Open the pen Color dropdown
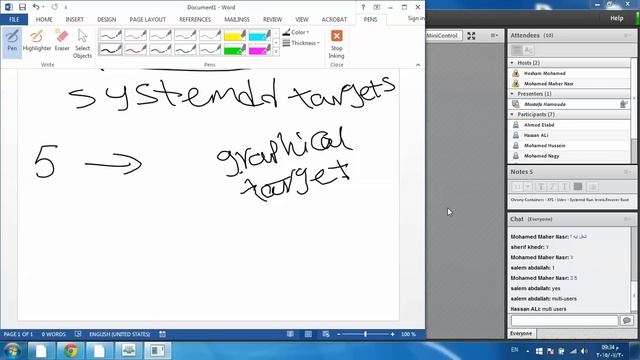Viewport: 640px width, 360px height. [x=296, y=32]
